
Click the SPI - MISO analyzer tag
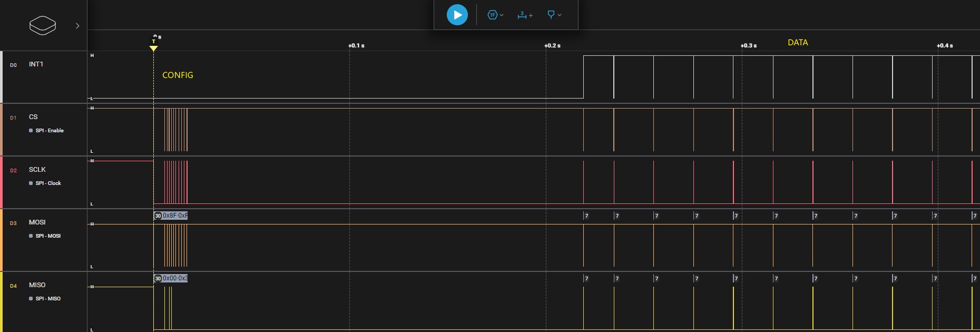click(x=48, y=299)
